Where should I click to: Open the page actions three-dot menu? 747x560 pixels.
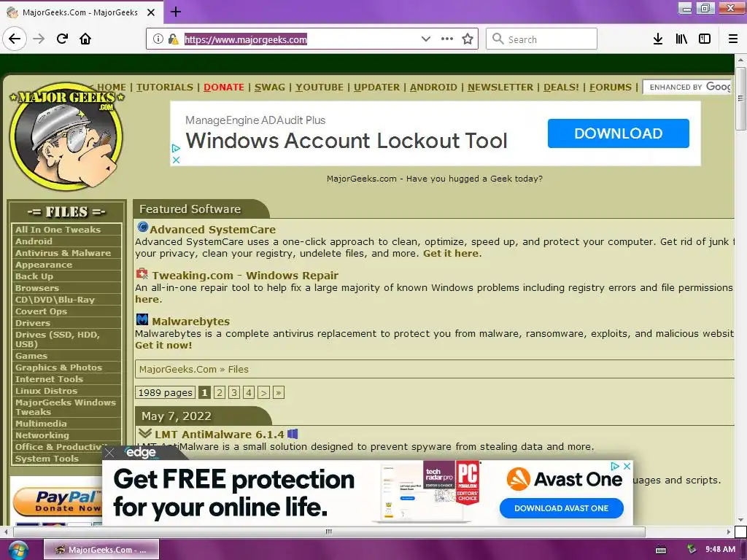(446, 39)
